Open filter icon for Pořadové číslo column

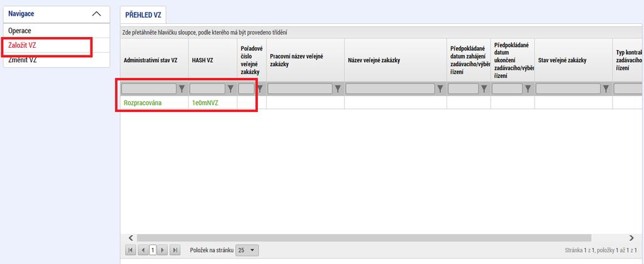(x=260, y=89)
